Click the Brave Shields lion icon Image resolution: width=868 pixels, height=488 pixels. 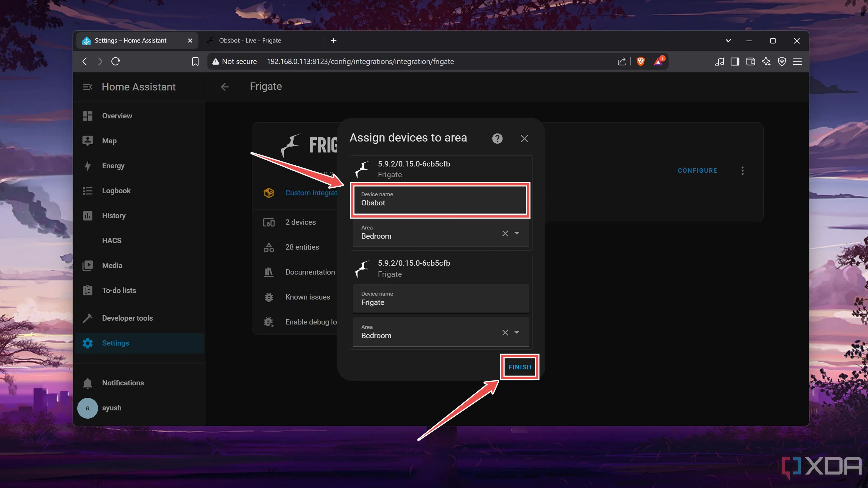pyautogui.click(x=640, y=61)
